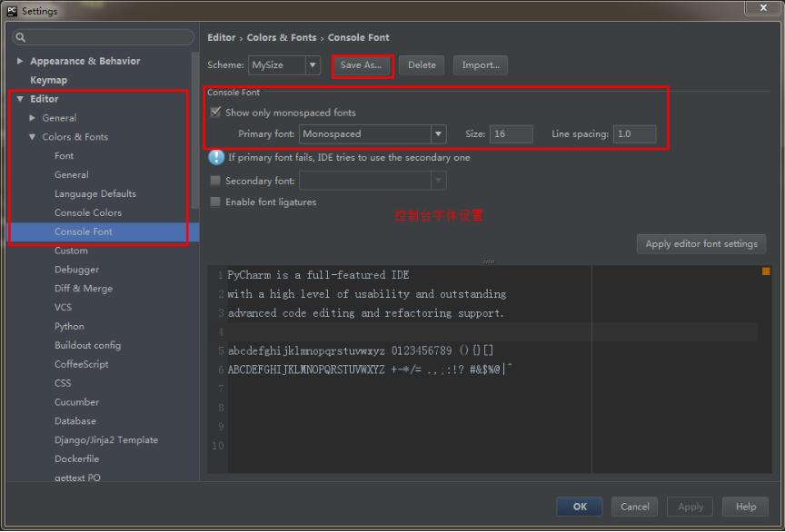
Task: Collapse the Editor tree node
Action: click(20, 99)
